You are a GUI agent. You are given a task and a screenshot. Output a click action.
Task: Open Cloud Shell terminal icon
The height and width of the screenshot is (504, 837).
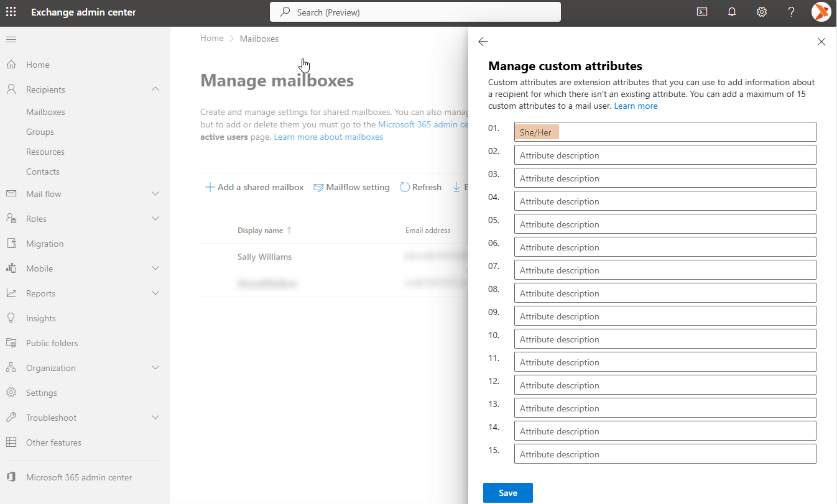(702, 12)
